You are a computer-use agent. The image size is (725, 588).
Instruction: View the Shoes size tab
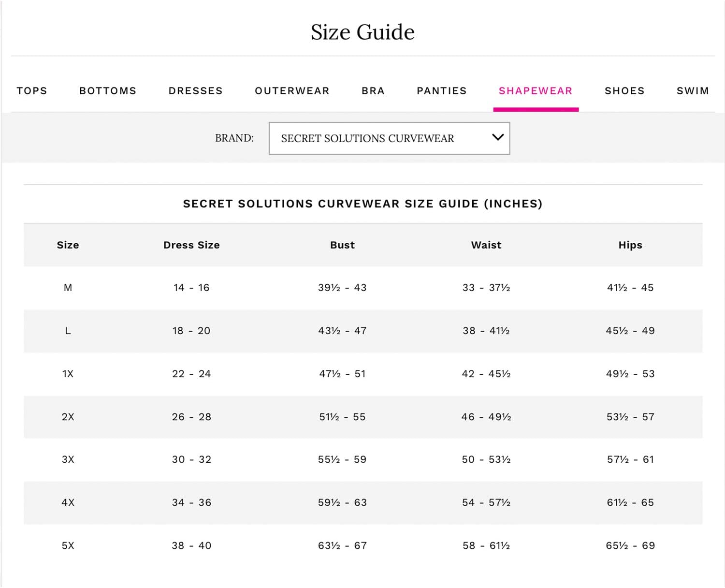tap(624, 91)
